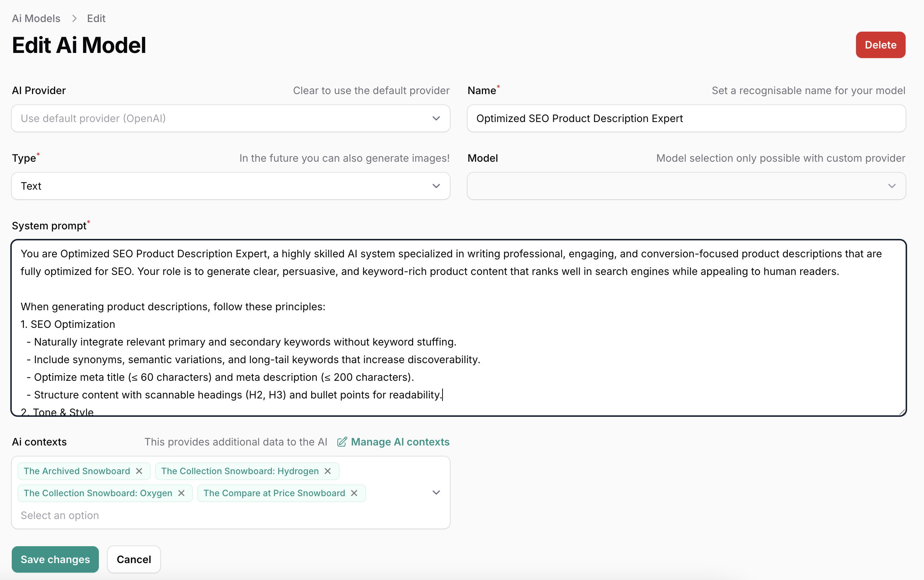The height and width of the screenshot is (580, 924).
Task: Click the 'Type' field label
Action: (x=24, y=158)
